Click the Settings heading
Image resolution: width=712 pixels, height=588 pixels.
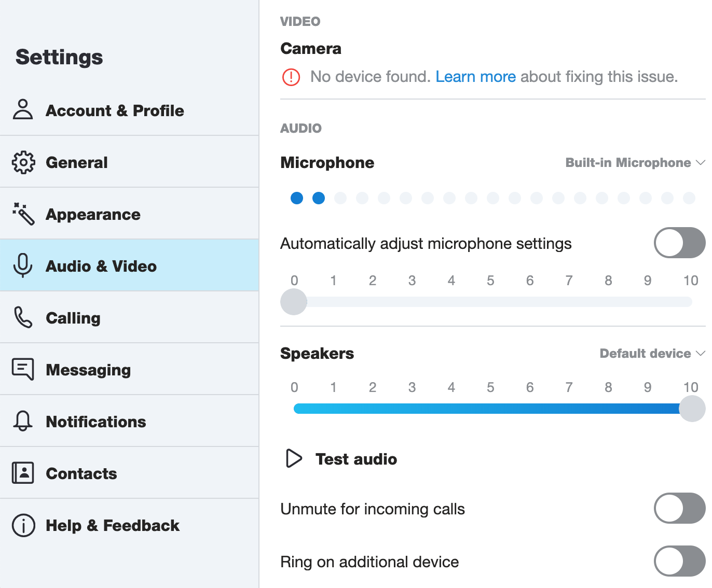pos(59,57)
